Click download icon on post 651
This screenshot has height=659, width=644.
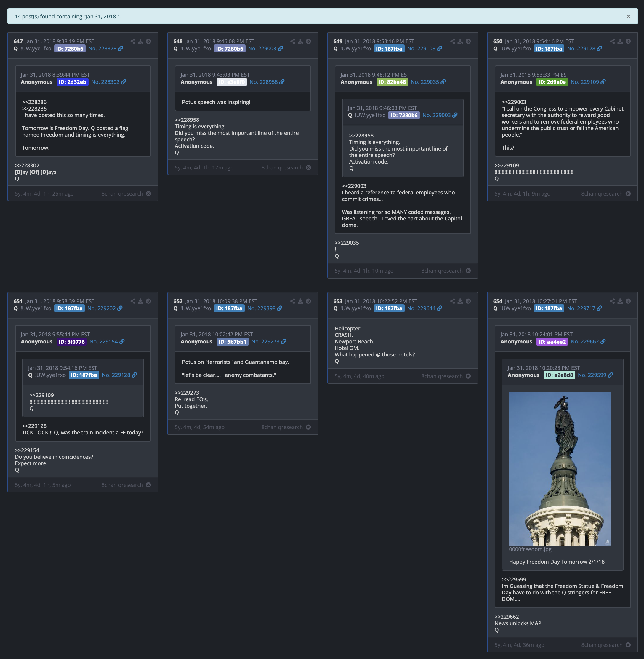point(140,301)
